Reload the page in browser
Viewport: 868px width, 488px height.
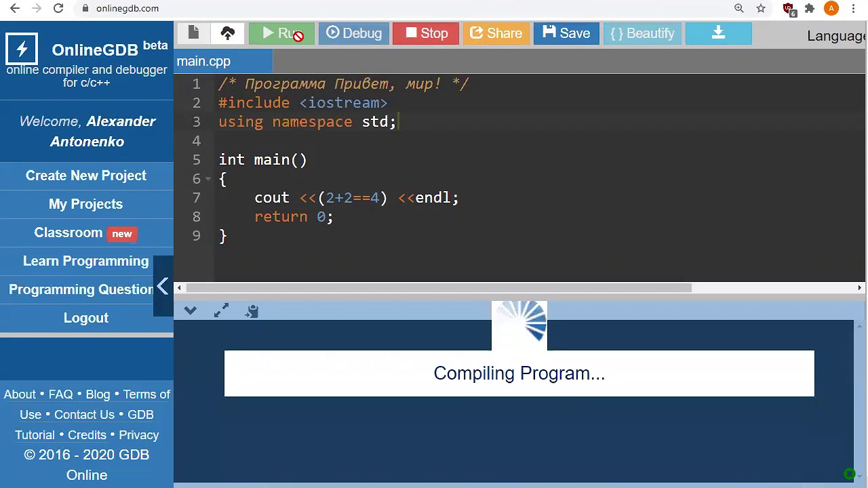pyautogui.click(x=58, y=8)
